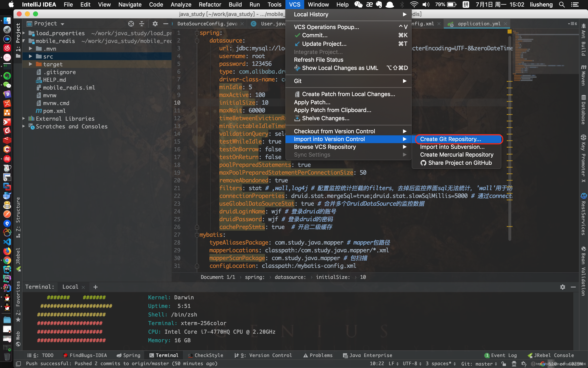Open the FindBugs-IDEA tool window
This screenshot has width=588, height=368.
[x=85, y=355]
